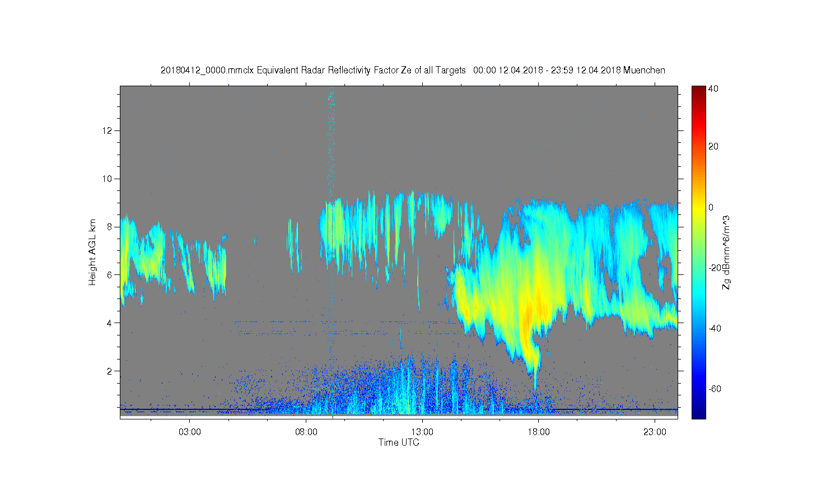The height and width of the screenshot is (504, 840).
Task: Click the dark blue horizontal line near the ground
Action: [x=399, y=409]
